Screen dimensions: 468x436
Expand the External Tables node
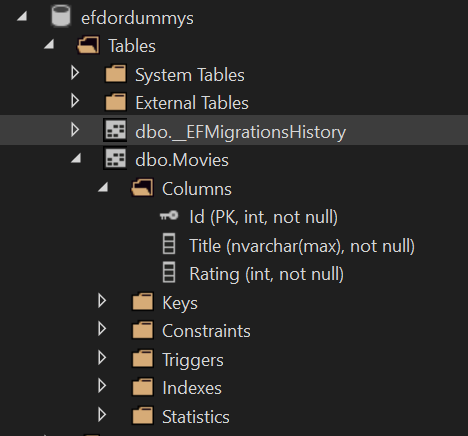(75, 101)
